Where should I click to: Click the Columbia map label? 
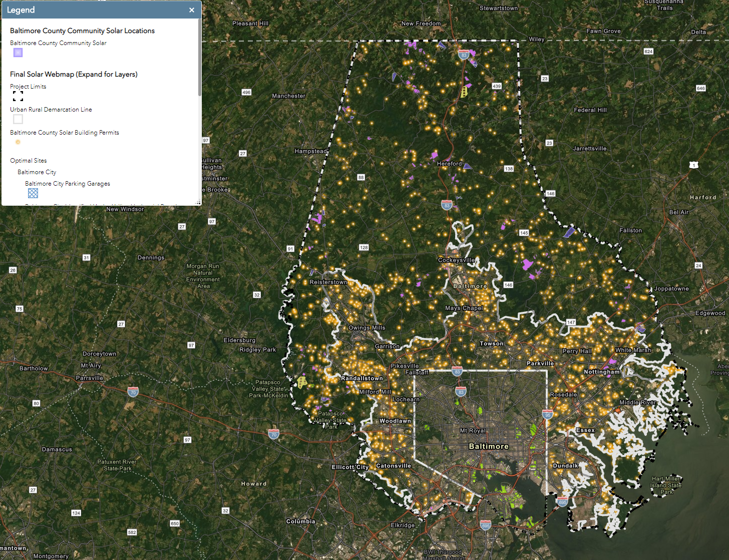click(x=301, y=521)
